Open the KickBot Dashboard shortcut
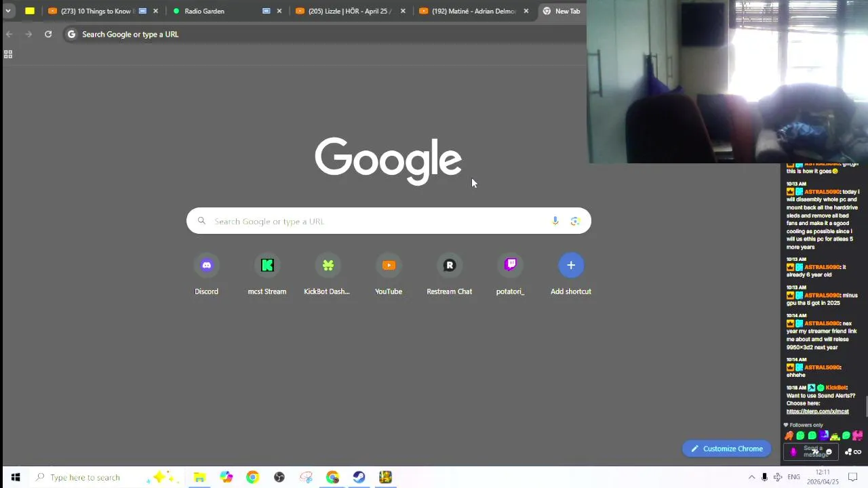This screenshot has height=488, width=868. (x=328, y=274)
